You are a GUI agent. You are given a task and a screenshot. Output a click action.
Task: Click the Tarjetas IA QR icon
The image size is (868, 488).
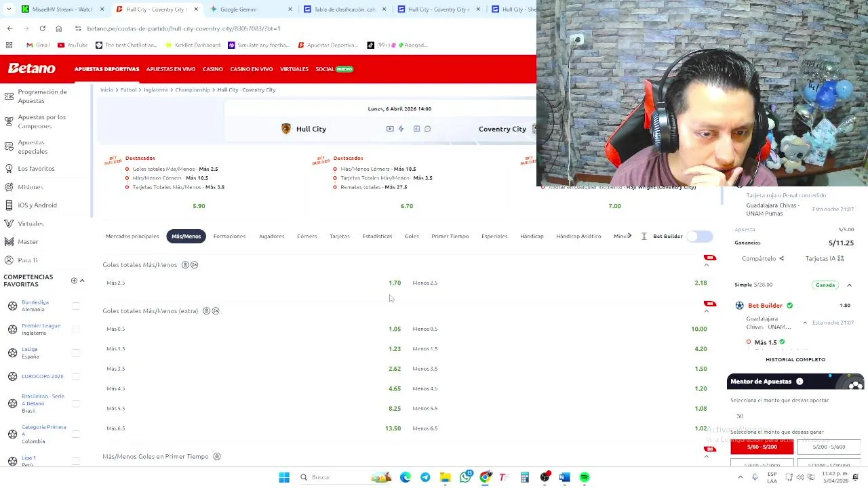pyautogui.click(x=841, y=258)
